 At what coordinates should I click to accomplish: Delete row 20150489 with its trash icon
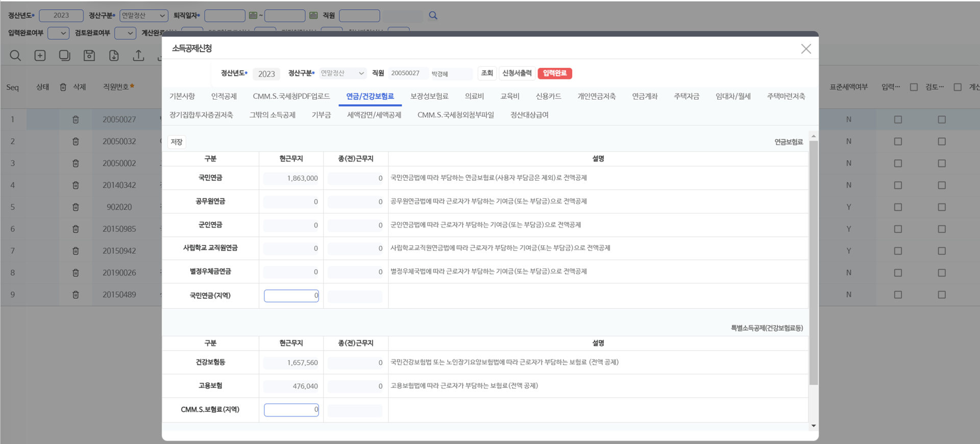pyautogui.click(x=76, y=295)
